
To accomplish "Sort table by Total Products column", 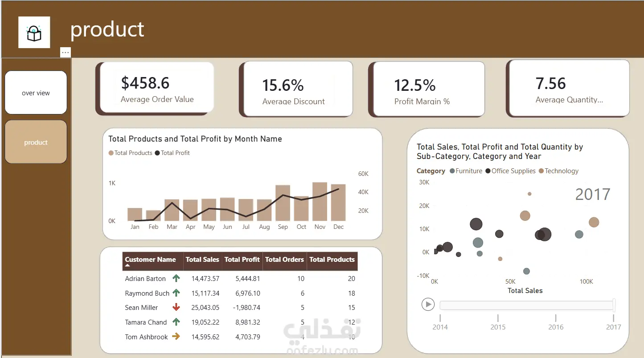I will click(332, 260).
